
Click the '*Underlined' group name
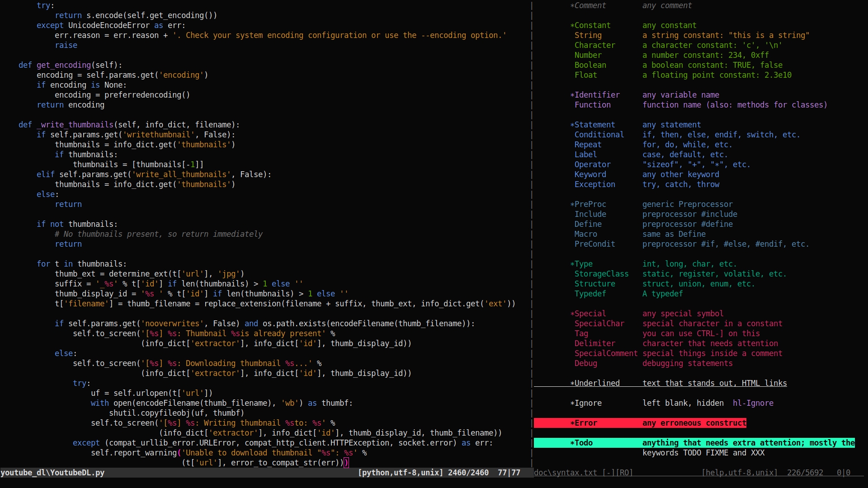[594, 383]
